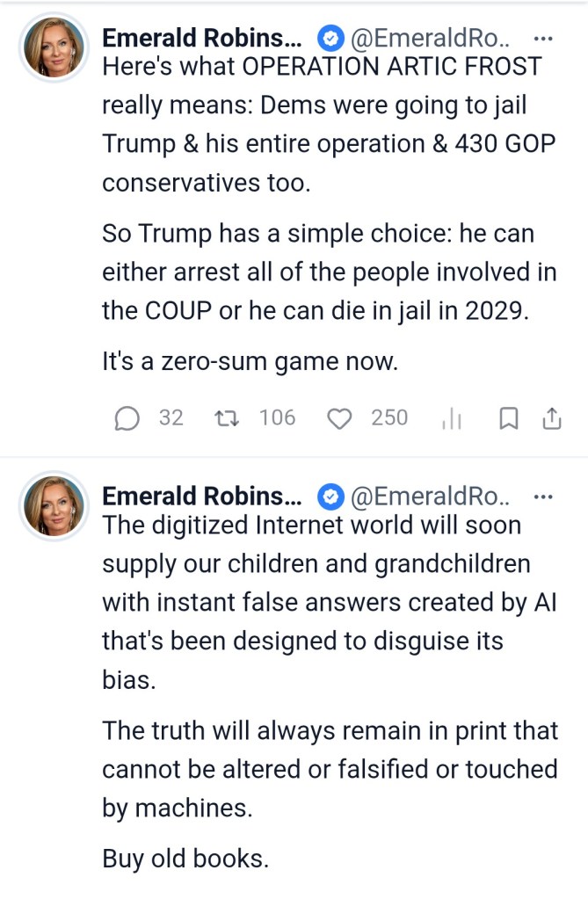Tap the retweet arrows icon
This screenshot has width=588, height=899.
pyautogui.click(x=226, y=419)
